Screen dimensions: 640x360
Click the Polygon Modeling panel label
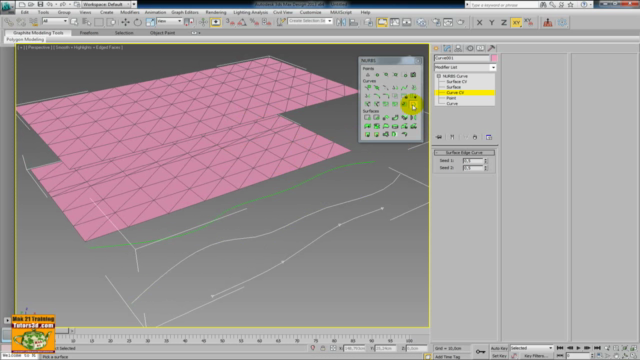25,40
